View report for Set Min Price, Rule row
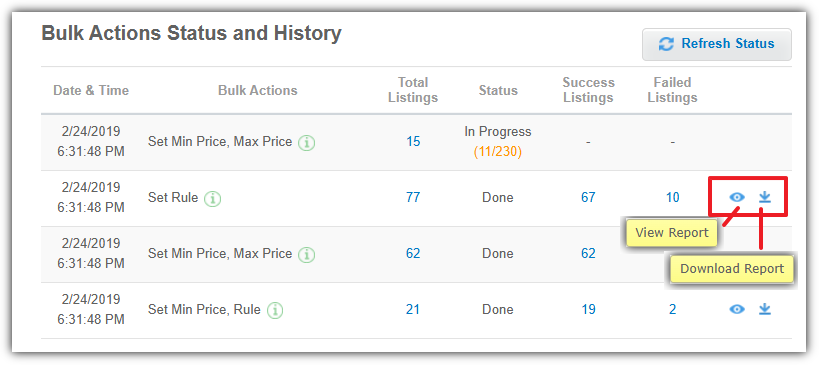The width and height of the screenshot is (819, 365). coord(737,310)
